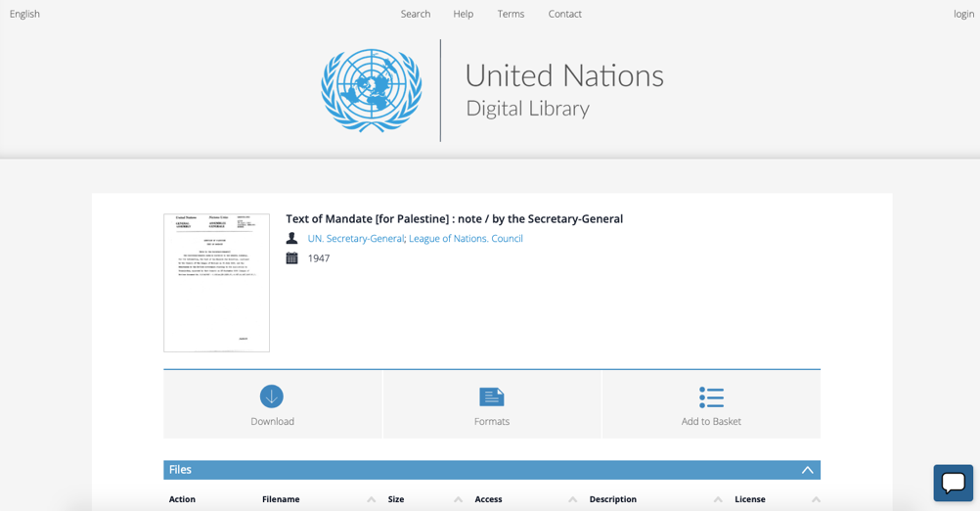Open the Help menu item

pyautogui.click(x=463, y=14)
